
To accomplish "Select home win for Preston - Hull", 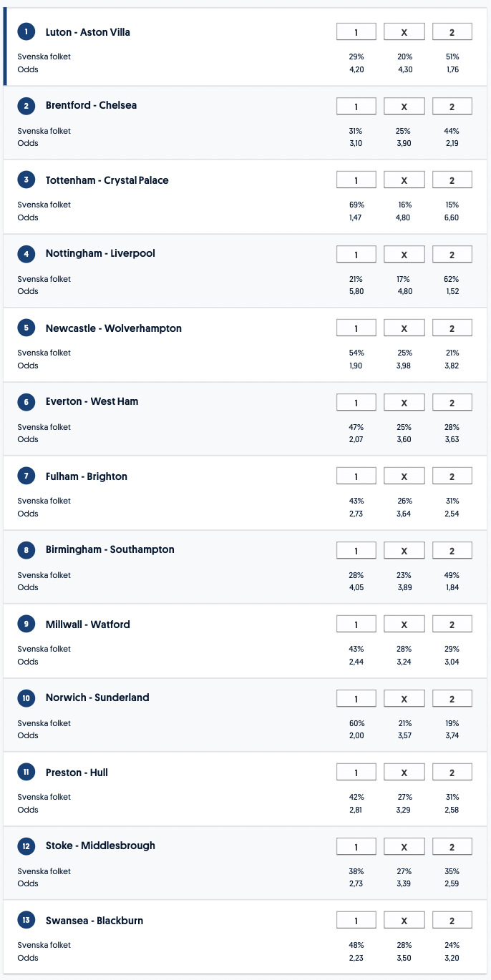I will click(356, 773).
